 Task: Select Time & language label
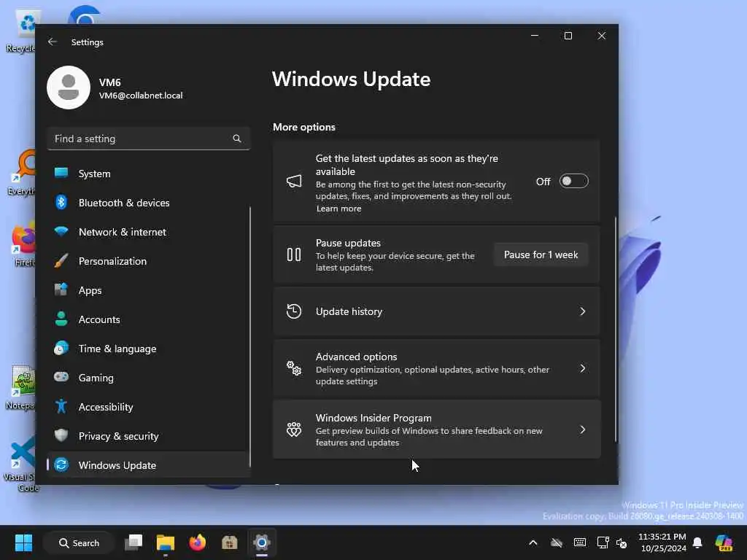click(117, 349)
